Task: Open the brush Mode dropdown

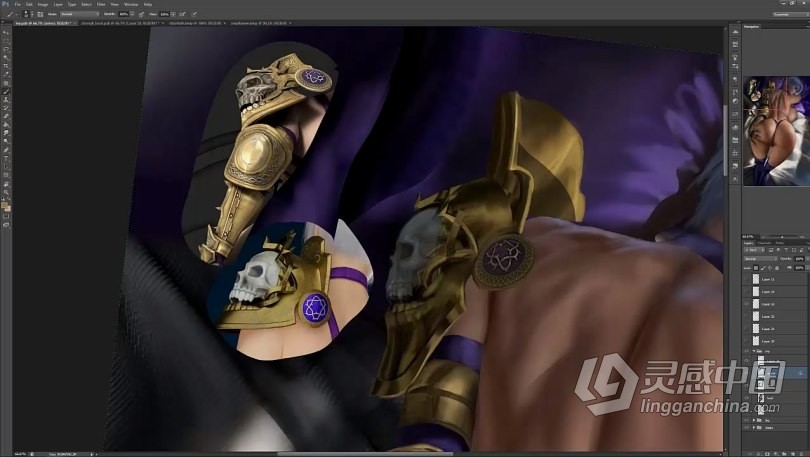Action: click(79, 14)
